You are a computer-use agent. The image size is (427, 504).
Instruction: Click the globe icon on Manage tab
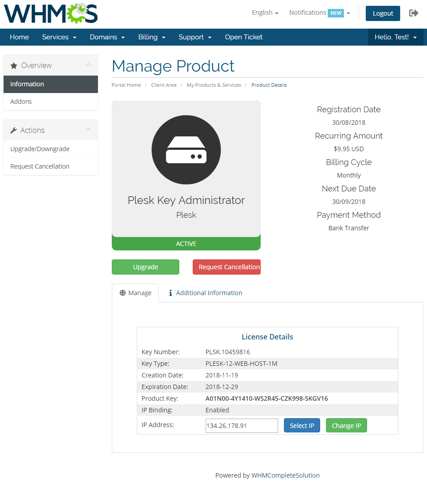pos(123,293)
